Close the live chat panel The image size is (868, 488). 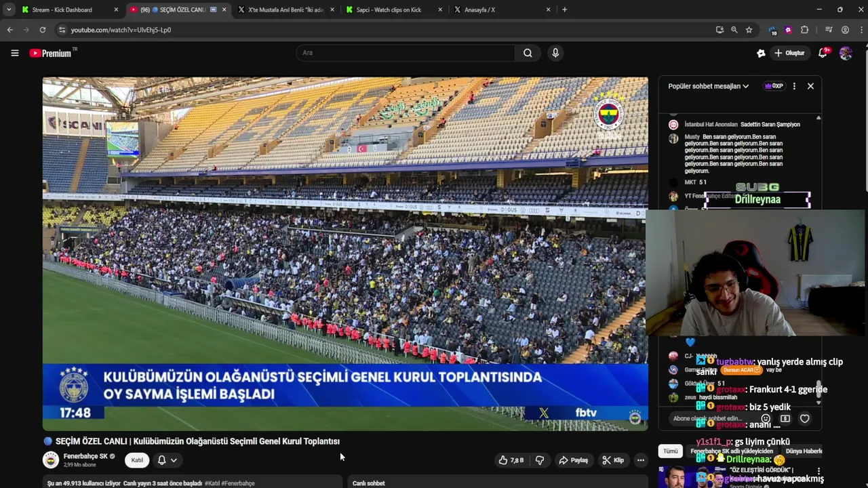pyautogui.click(x=810, y=86)
